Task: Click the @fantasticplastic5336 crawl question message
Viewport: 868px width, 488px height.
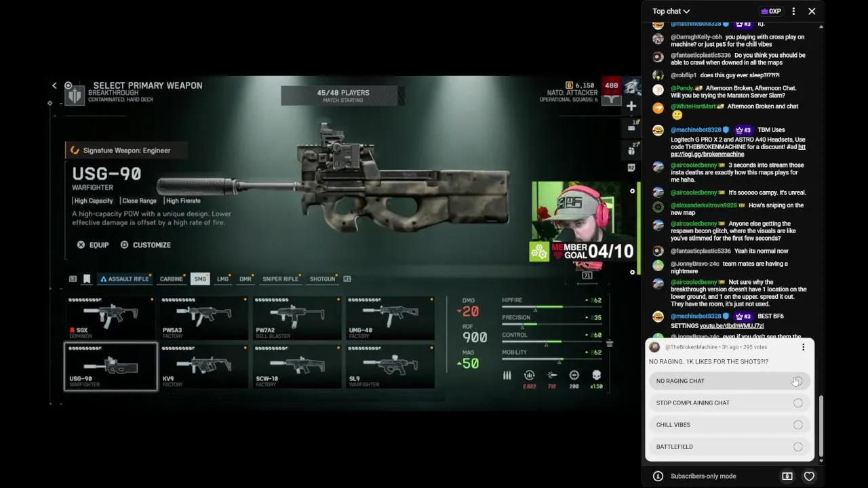Action: click(x=738, y=59)
